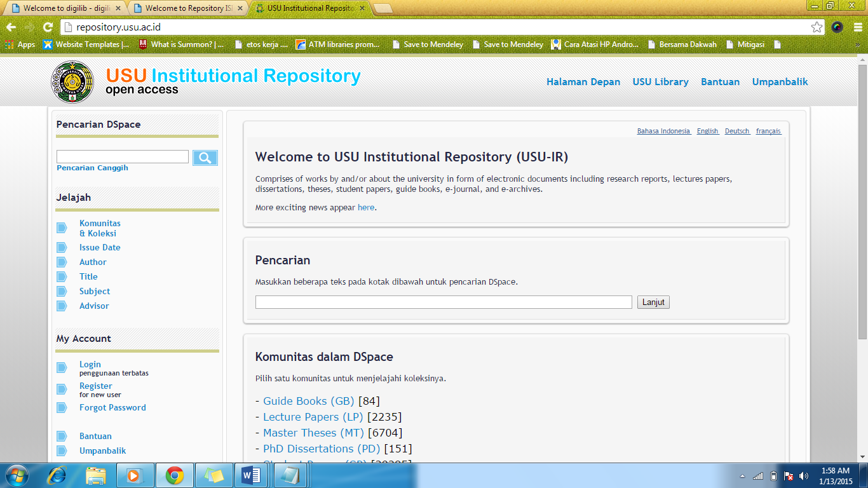The image size is (868, 488).
Task: Open the media player taskbar icon
Action: (x=135, y=475)
